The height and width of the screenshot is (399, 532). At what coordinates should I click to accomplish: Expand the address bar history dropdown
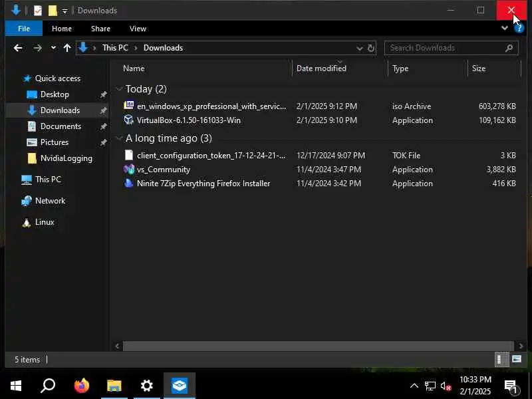click(360, 48)
